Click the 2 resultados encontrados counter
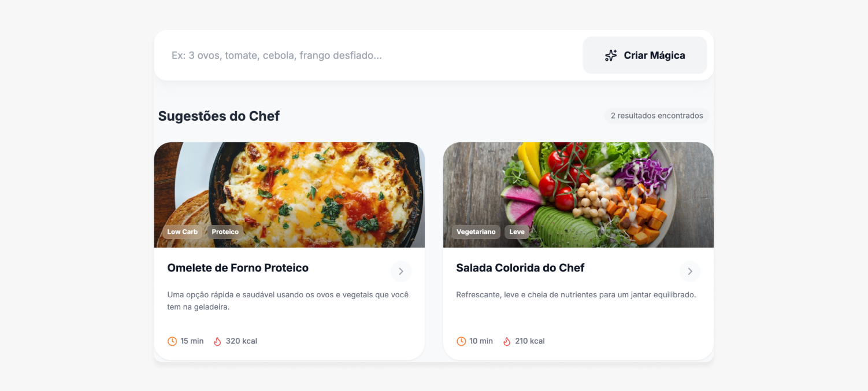 (656, 116)
